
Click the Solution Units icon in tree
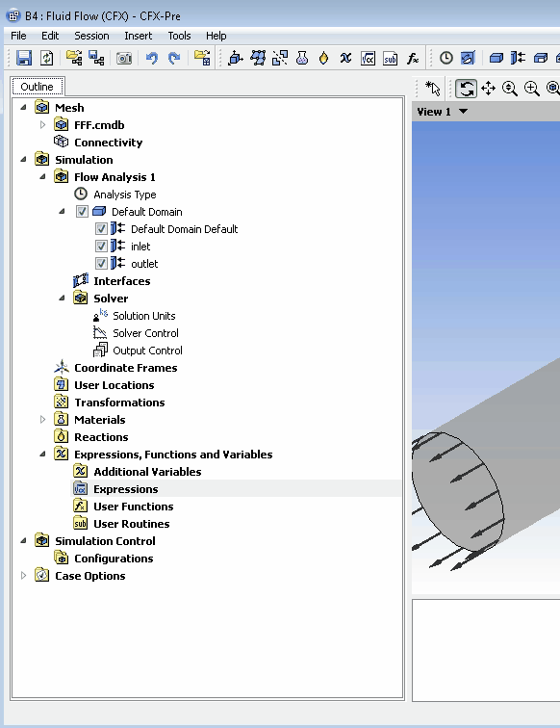[100, 315]
